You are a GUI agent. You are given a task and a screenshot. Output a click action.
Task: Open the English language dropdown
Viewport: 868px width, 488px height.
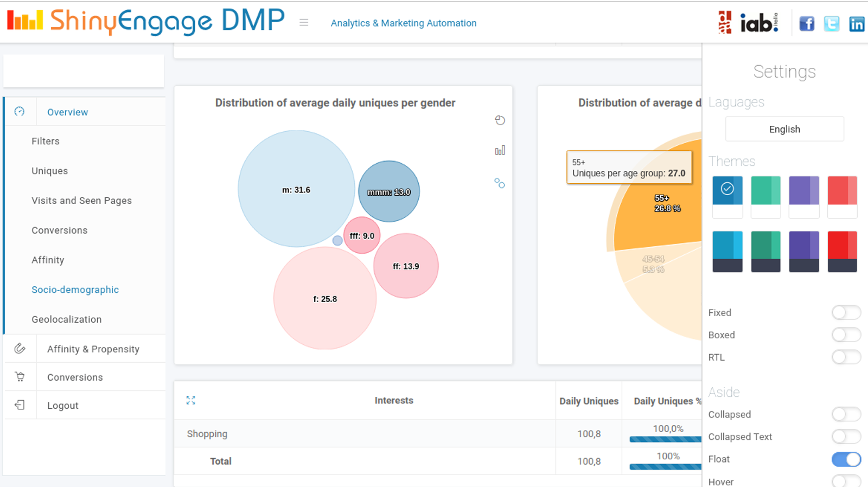coord(784,129)
